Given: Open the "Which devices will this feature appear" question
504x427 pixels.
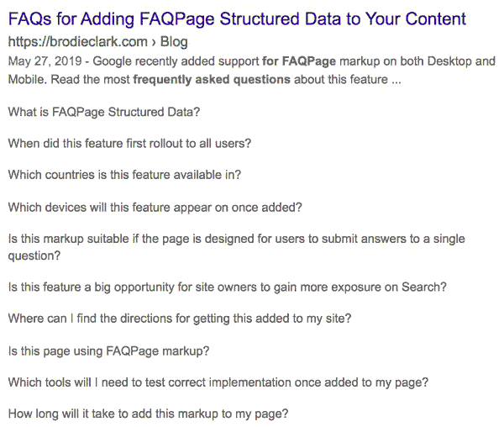Looking at the screenshot, I should pyautogui.click(x=155, y=207).
